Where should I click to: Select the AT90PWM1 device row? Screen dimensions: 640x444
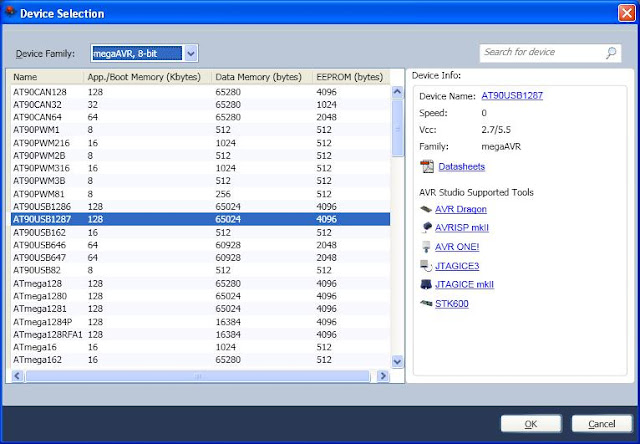click(200, 130)
